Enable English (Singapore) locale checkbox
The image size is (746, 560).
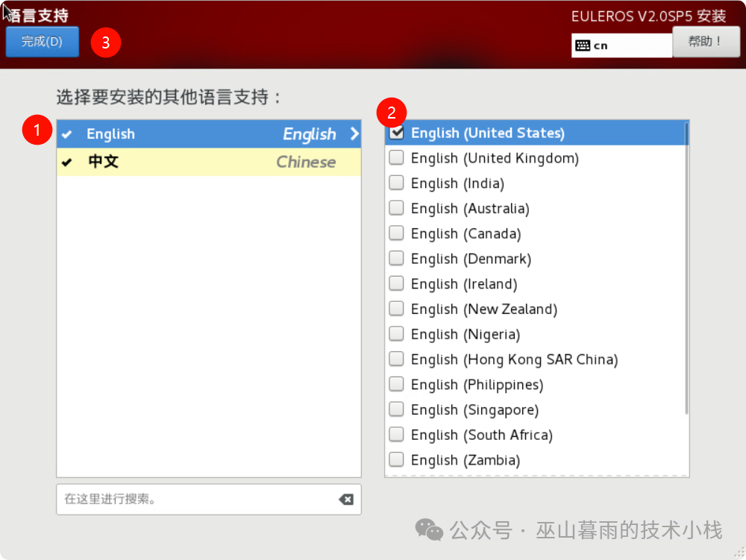tap(397, 410)
